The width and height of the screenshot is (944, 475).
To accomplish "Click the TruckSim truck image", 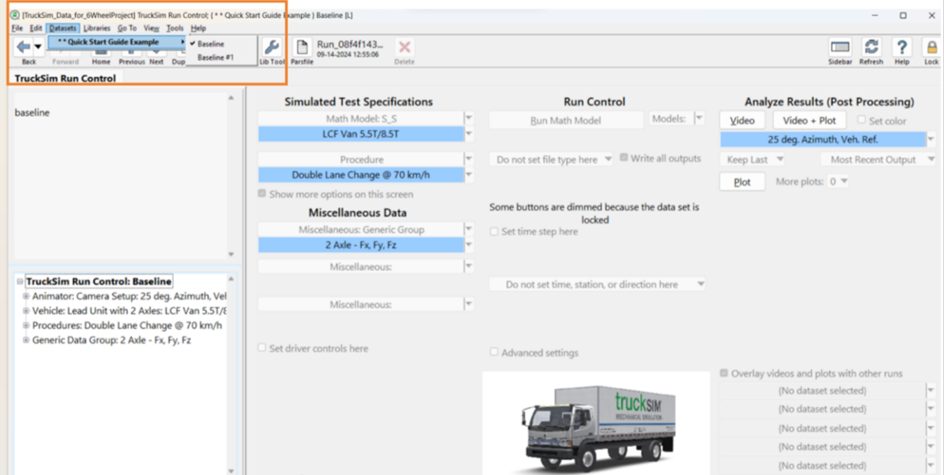I will [x=596, y=423].
